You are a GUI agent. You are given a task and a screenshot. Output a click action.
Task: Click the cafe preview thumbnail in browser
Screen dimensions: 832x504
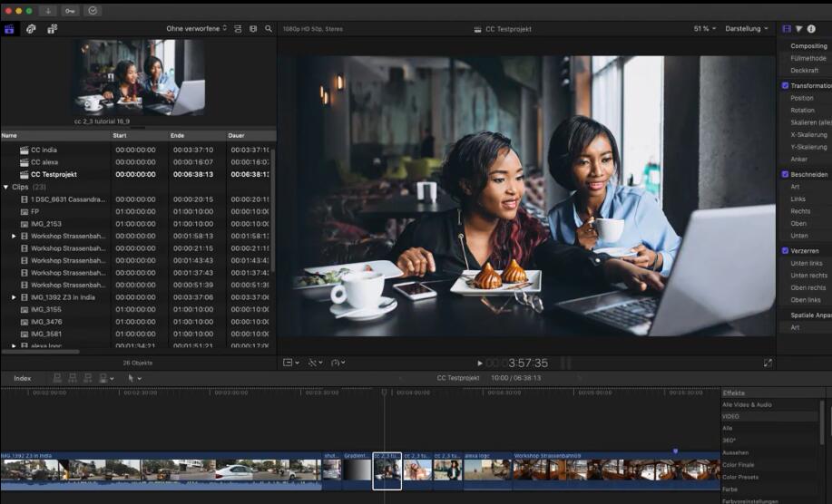pos(138,77)
